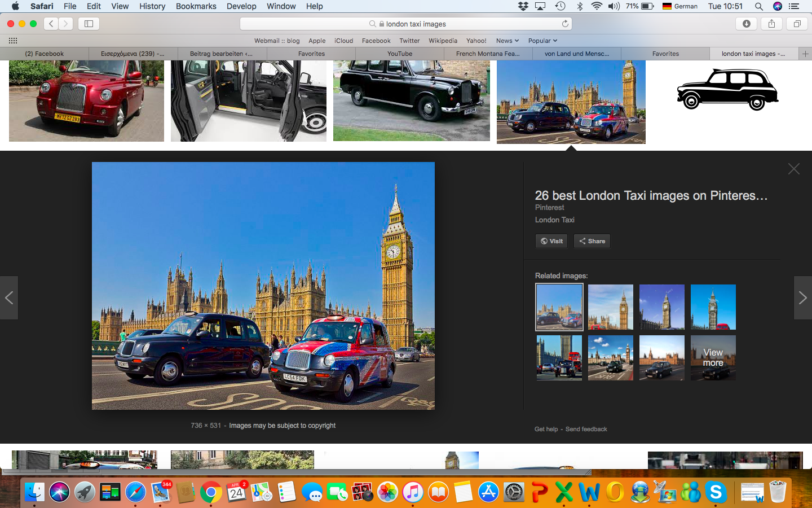The height and width of the screenshot is (508, 812).
Task: Select the red taxi image result
Action: click(x=86, y=100)
